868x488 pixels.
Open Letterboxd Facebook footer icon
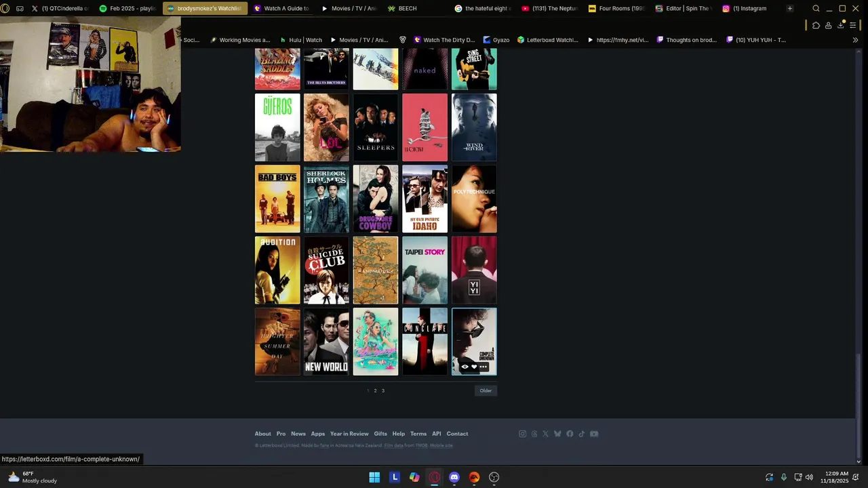click(570, 434)
